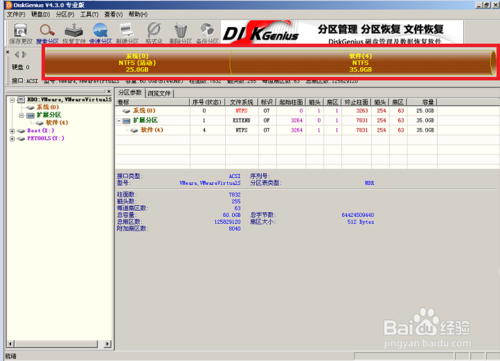Click the 备份分区 backup partition toolbar icon
This screenshot has width=500, height=361.
[x=207, y=33]
